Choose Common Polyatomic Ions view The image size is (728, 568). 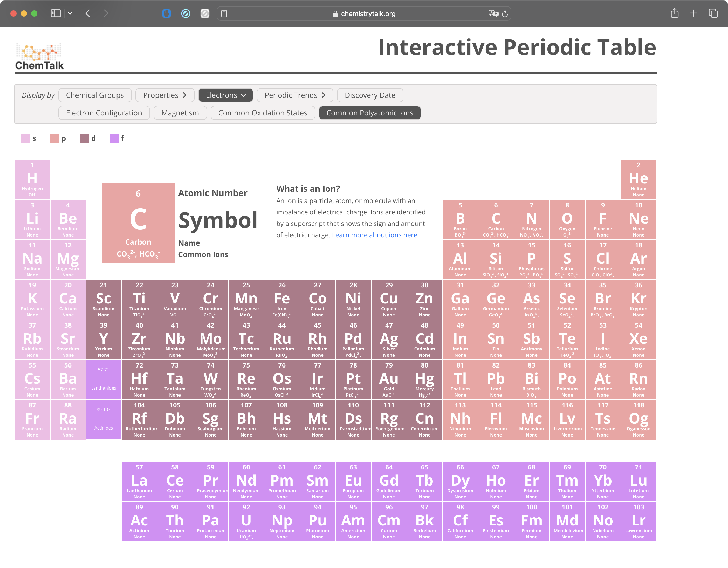(370, 113)
